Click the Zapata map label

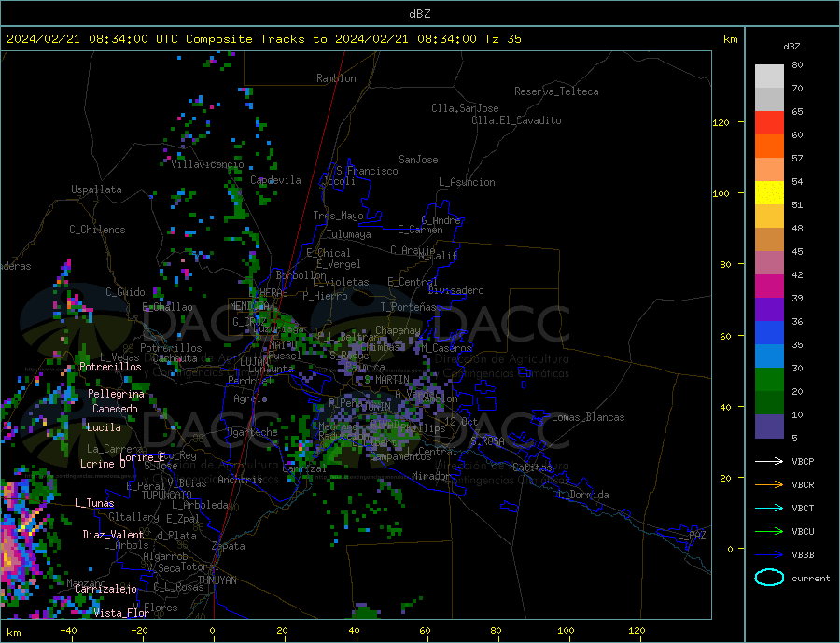tap(229, 546)
